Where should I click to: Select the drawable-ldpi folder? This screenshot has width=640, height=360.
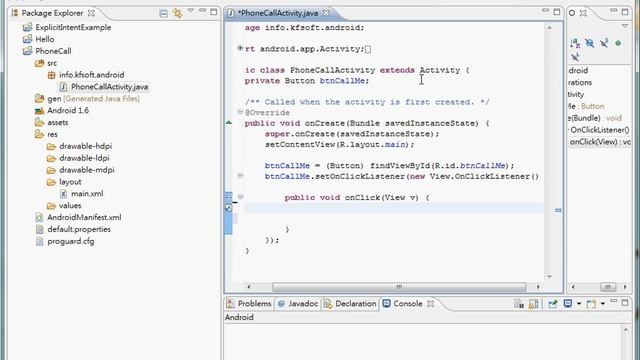84,158
